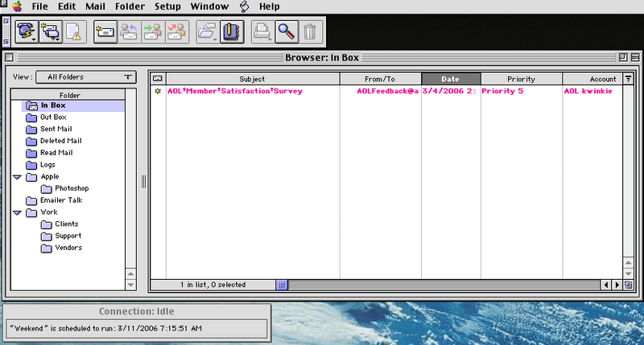Click the Reply to sender icon
Viewport: 644px width, 345px height.
click(129, 31)
